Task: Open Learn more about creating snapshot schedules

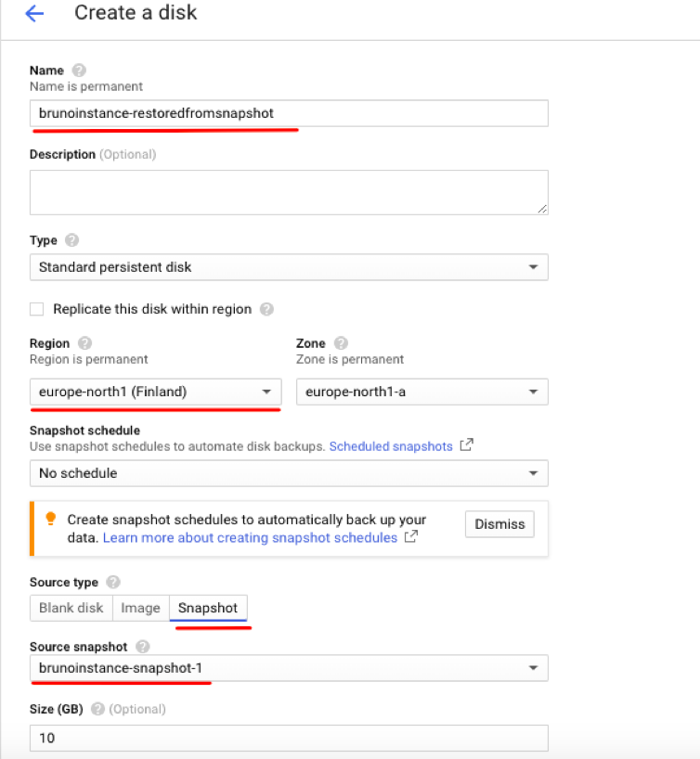Action: pyautogui.click(x=250, y=538)
